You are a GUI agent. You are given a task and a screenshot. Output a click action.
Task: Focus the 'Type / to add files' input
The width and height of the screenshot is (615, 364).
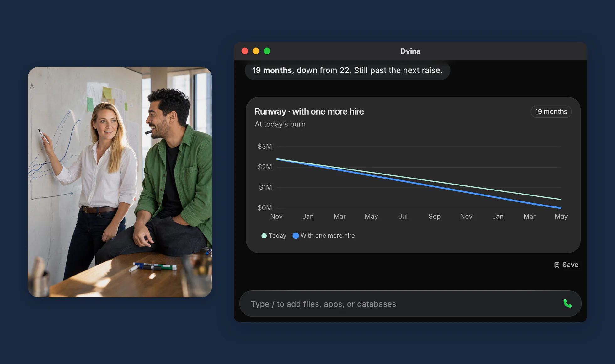410,303
